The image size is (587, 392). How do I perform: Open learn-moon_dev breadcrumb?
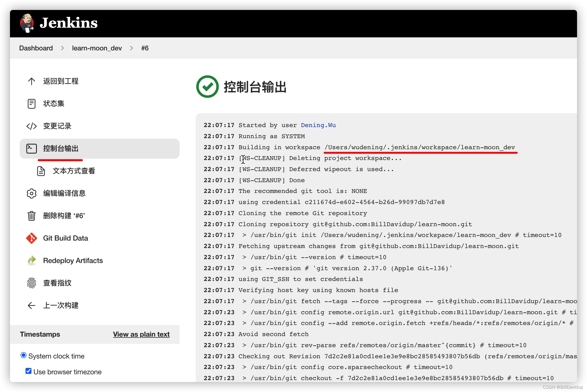point(97,48)
